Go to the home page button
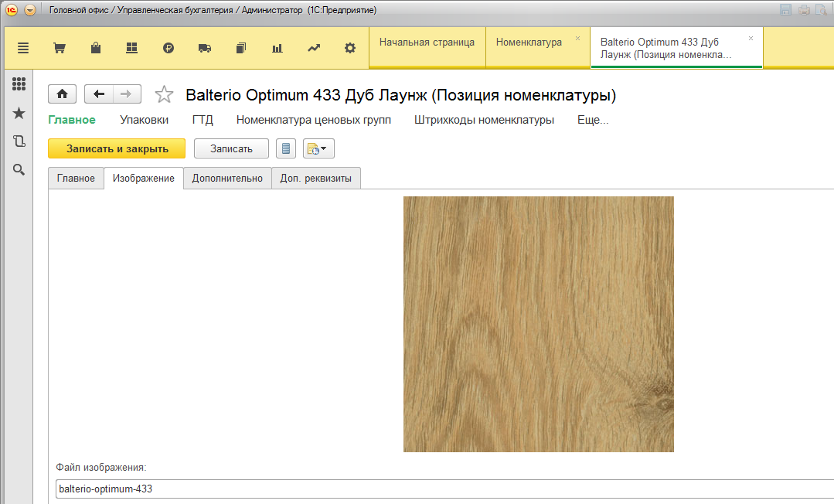 [63, 94]
